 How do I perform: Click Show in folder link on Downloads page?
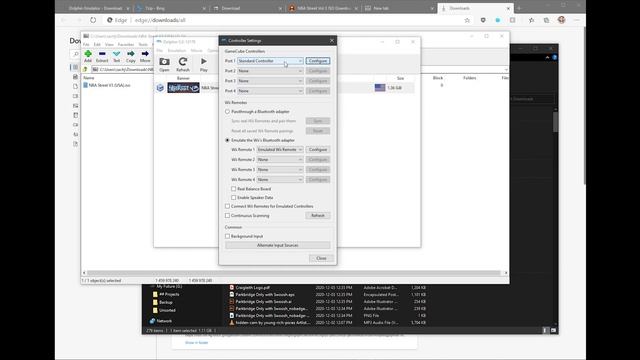click(x=196, y=343)
